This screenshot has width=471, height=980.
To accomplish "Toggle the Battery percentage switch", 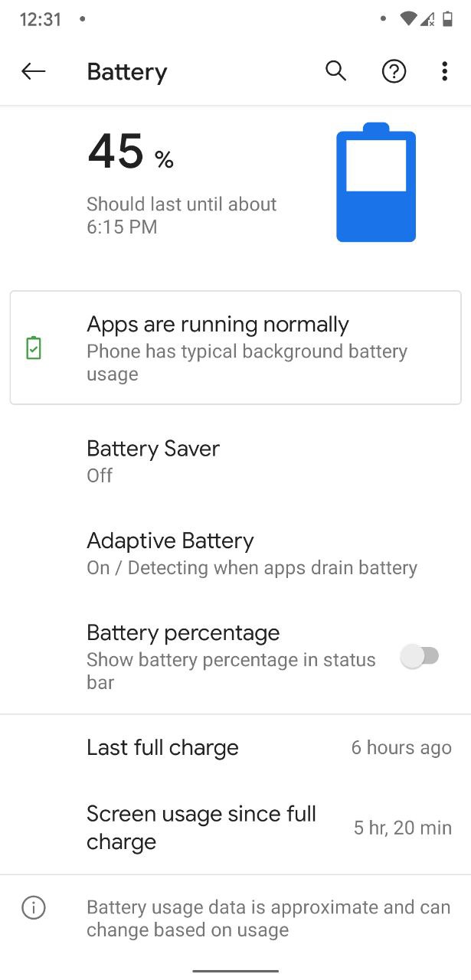I will click(420, 656).
